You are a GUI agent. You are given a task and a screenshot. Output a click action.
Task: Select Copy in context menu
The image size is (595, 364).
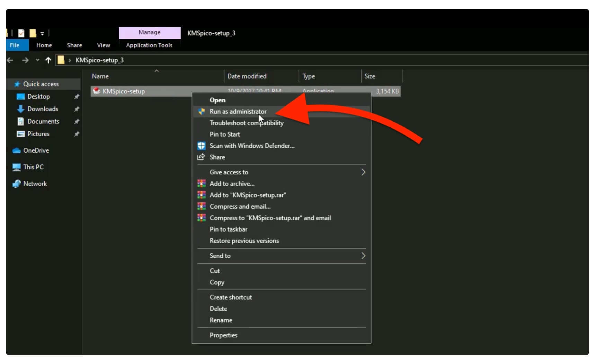(x=281, y=282)
